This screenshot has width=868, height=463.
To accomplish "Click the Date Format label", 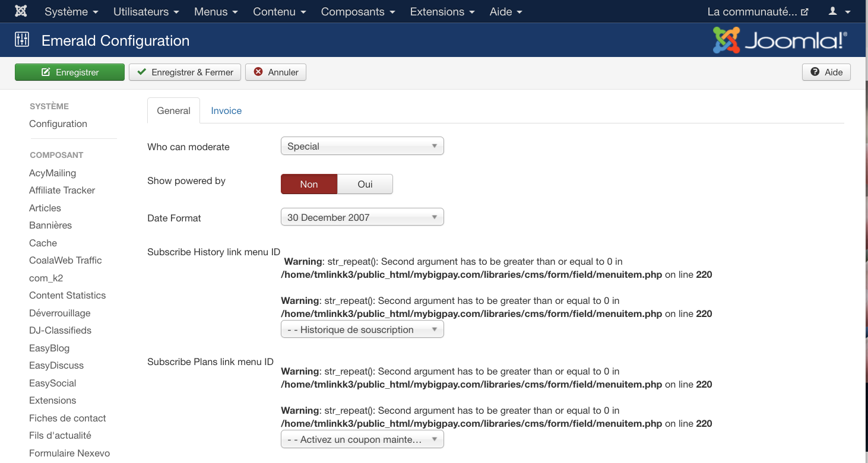I will click(174, 218).
